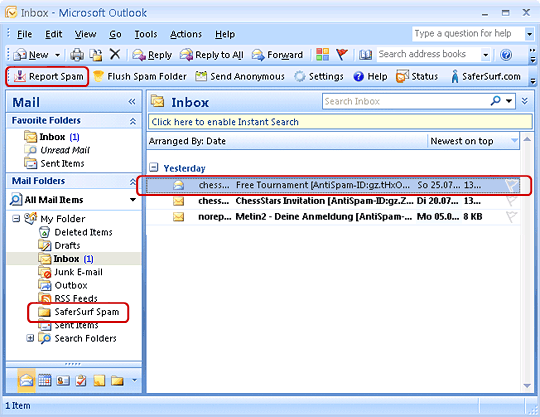Switch to Notes view icon
Viewport: 540px width, 417px height.
99,380
